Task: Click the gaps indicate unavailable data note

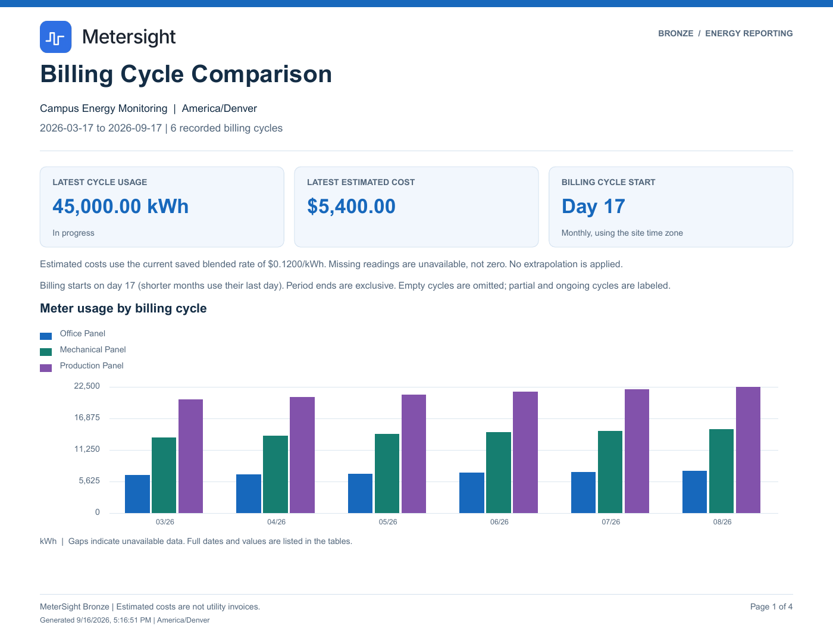Action: [x=210, y=542]
